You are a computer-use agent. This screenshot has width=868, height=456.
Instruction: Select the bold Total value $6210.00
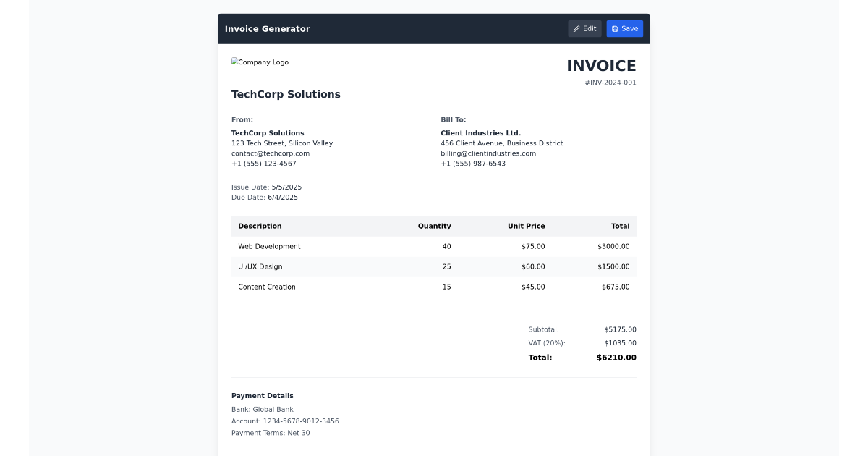(x=616, y=358)
